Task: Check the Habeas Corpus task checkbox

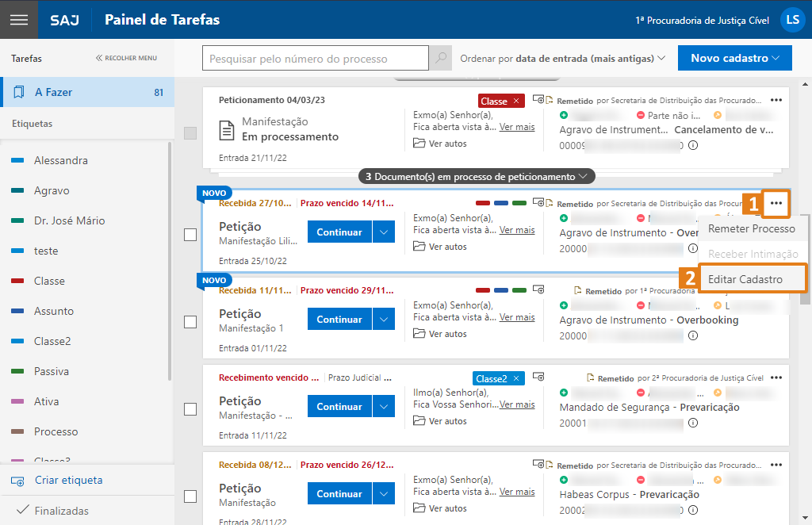Action: (190, 496)
